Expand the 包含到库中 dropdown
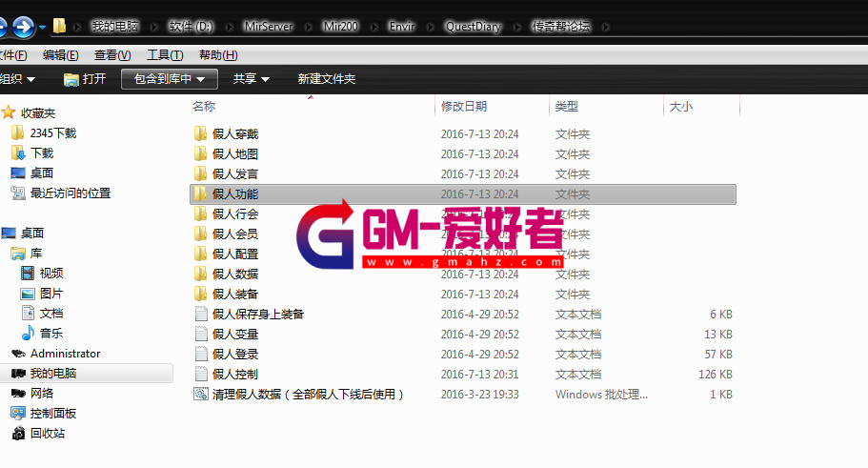The image size is (868, 468). [170, 79]
